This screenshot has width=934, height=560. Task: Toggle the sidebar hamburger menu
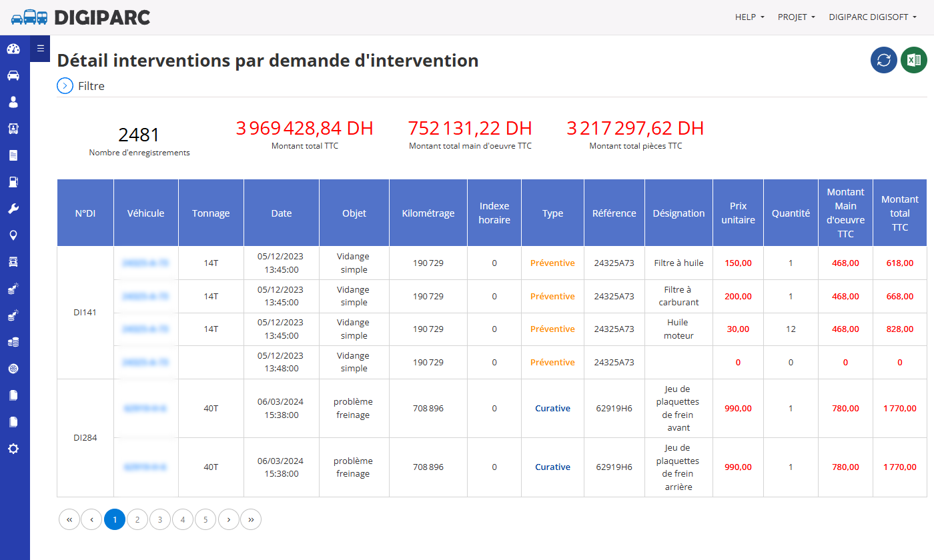[40, 48]
